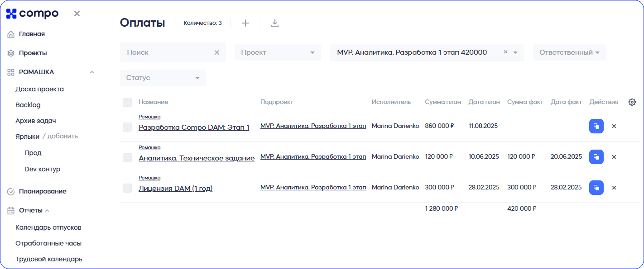Clear the Поиск search field

click(217, 52)
